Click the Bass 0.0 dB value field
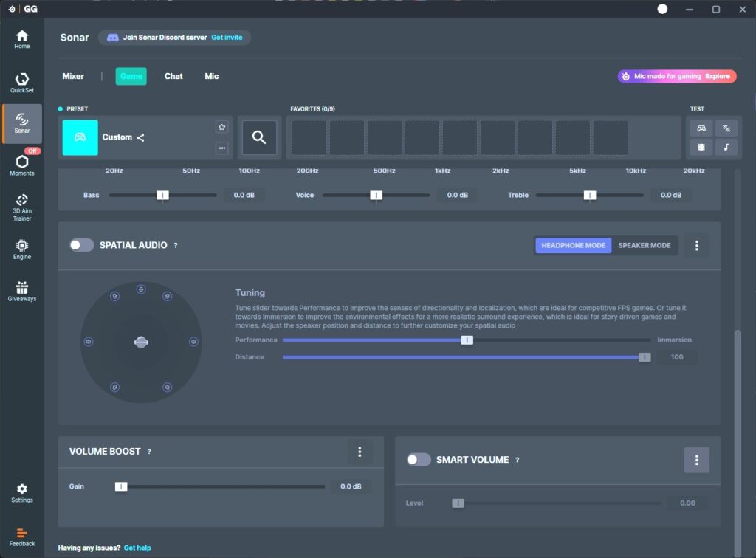756x558 pixels. tap(244, 195)
